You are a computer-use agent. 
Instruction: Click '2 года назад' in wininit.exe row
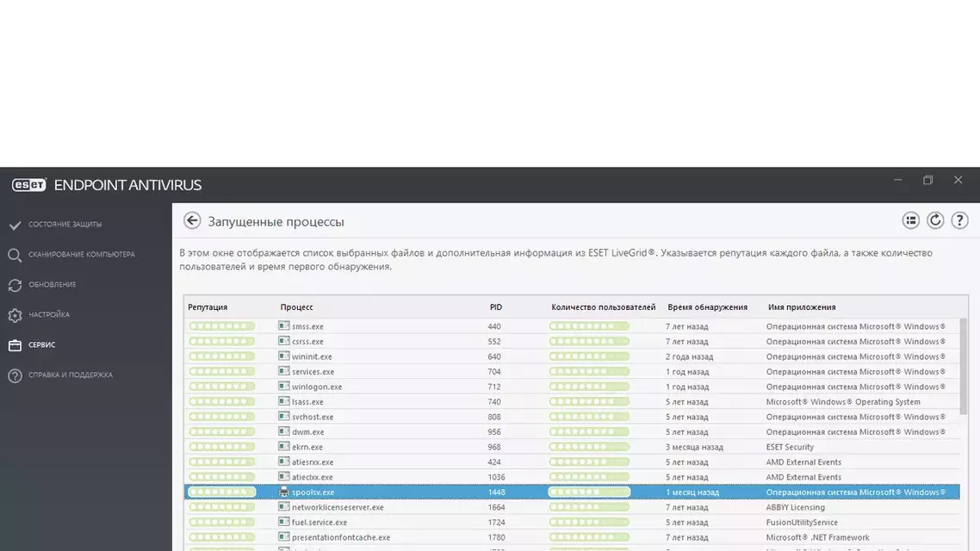(x=690, y=356)
